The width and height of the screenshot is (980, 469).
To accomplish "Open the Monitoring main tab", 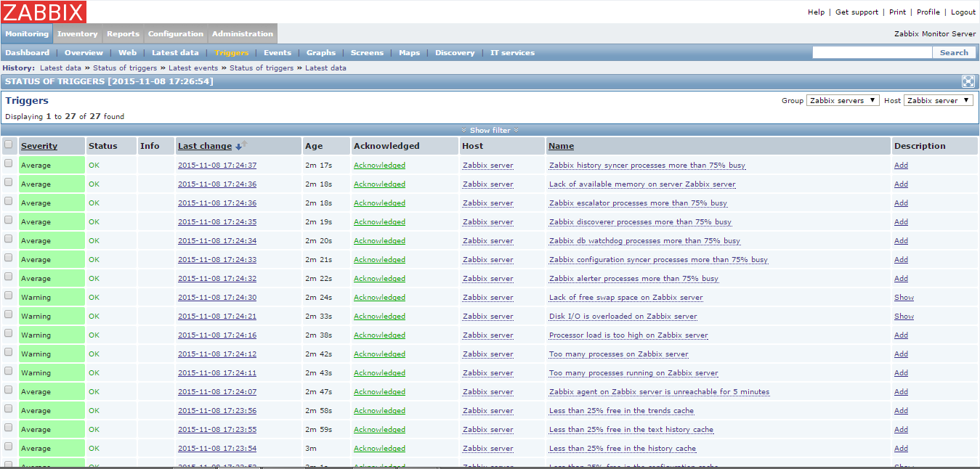I will (27, 33).
